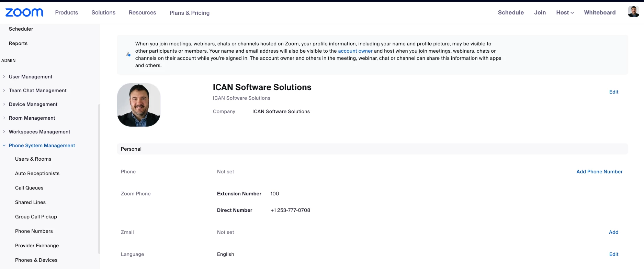This screenshot has width=644, height=269.
Task: Click the English language value
Action: [x=225, y=254]
